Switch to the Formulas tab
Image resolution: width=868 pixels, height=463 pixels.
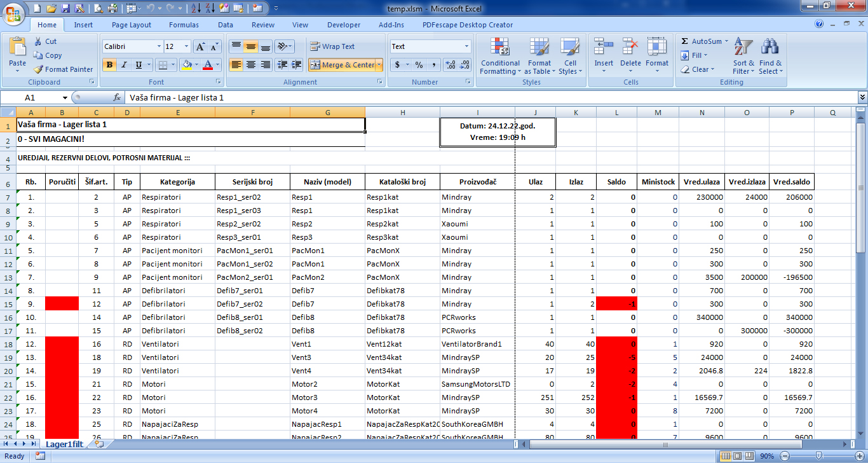point(184,25)
